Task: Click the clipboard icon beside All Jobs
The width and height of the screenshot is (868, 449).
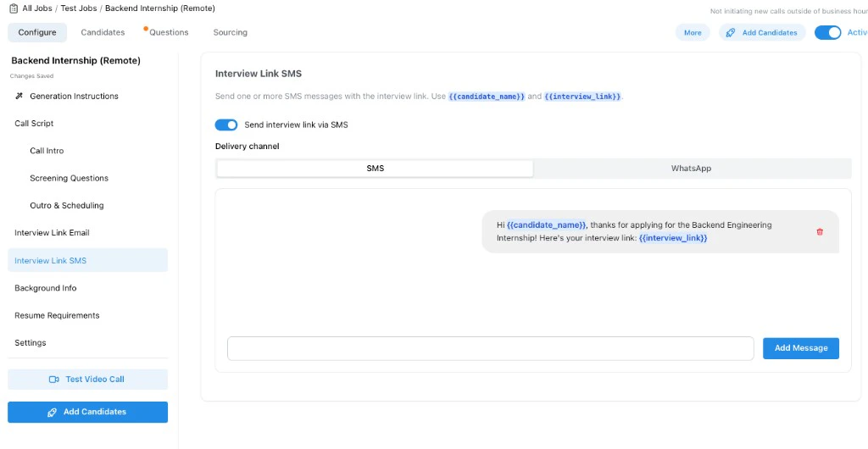Action: [x=14, y=8]
